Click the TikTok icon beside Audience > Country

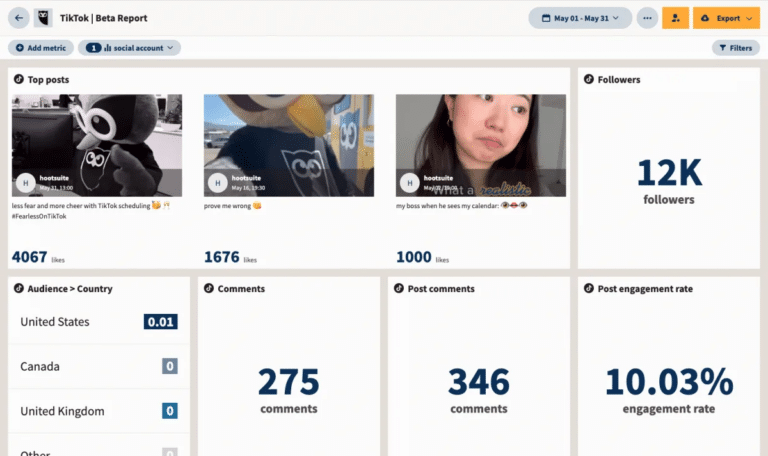pyautogui.click(x=19, y=289)
